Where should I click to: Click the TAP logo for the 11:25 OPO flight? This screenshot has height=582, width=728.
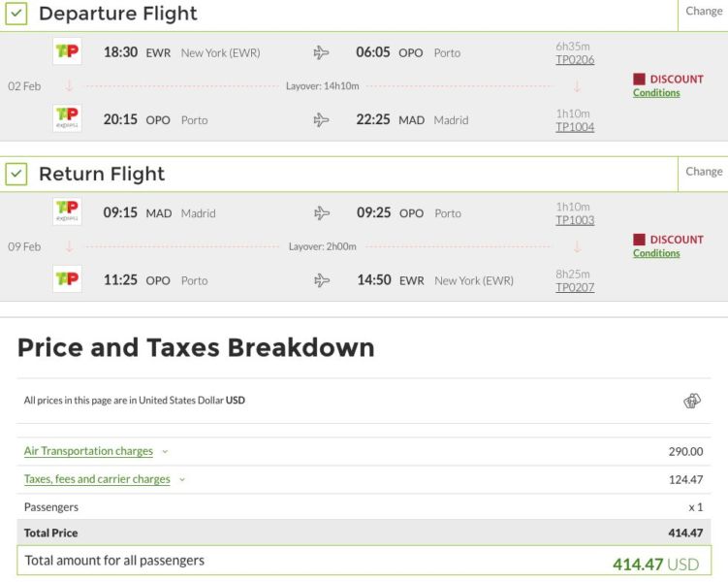pyautogui.click(x=67, y=279)
